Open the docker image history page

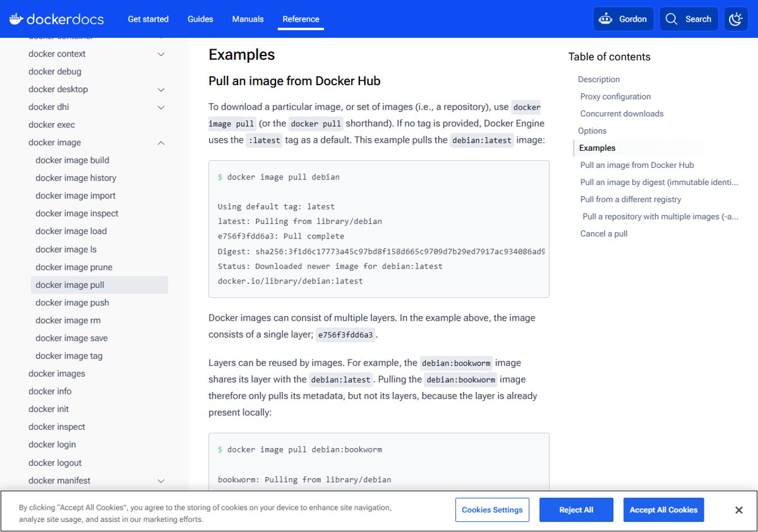coord(76,178)
